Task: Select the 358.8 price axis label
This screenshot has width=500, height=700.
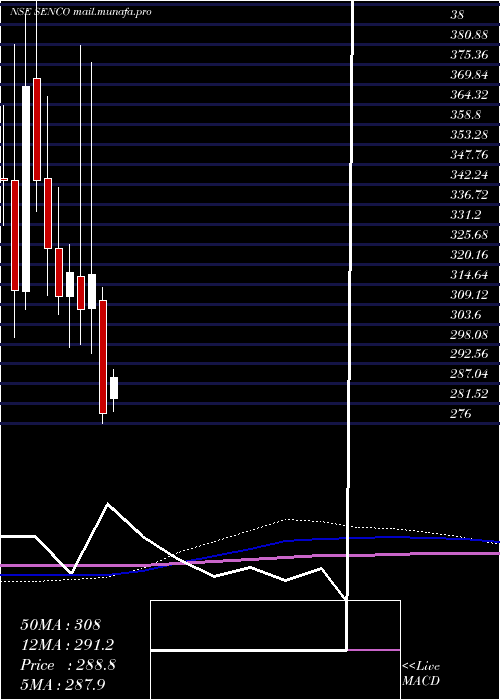Action: [x=466, y=115]
